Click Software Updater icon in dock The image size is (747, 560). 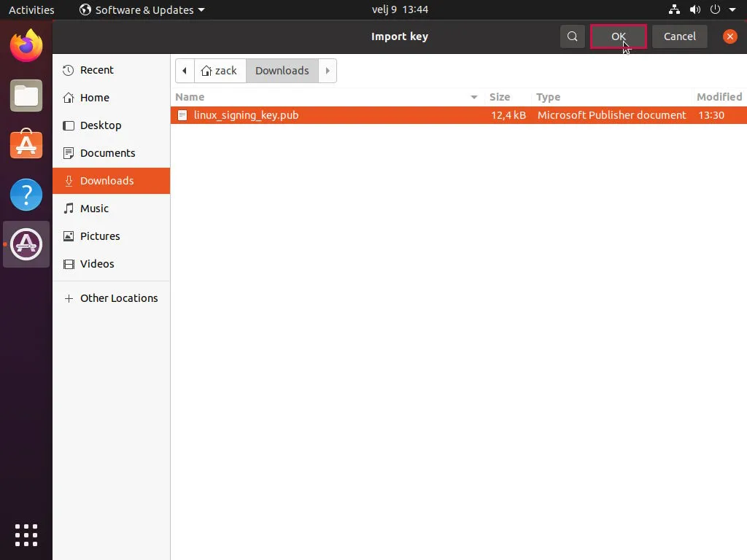point(26,244)
